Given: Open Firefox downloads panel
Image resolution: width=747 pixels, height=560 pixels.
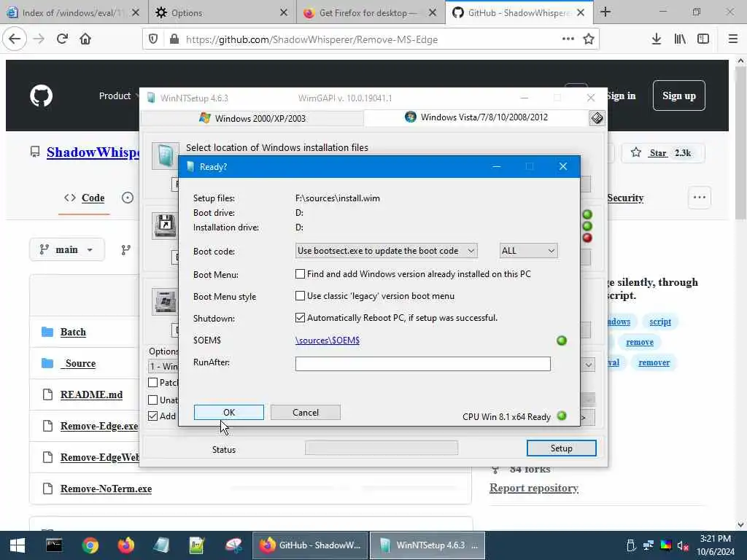Looking at the screenshot, I should click(656, 39).
